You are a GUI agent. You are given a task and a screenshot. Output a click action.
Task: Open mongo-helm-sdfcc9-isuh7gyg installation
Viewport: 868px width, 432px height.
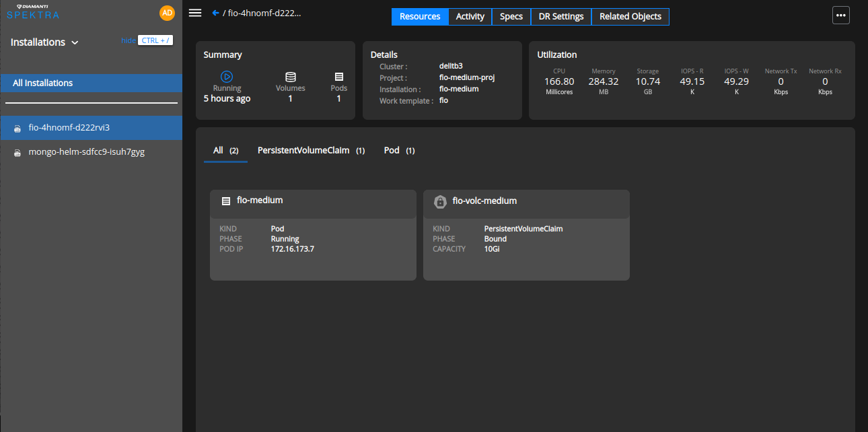(92, 152)
